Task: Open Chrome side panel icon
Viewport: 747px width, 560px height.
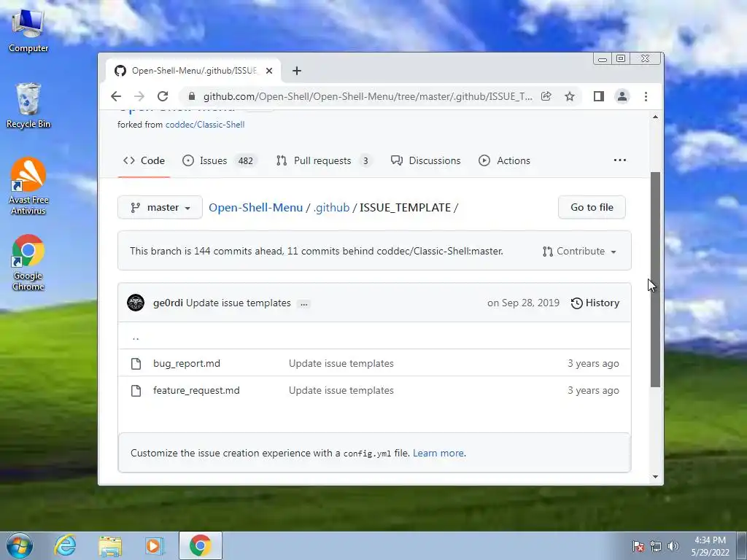Action: (x=599, y=97)
